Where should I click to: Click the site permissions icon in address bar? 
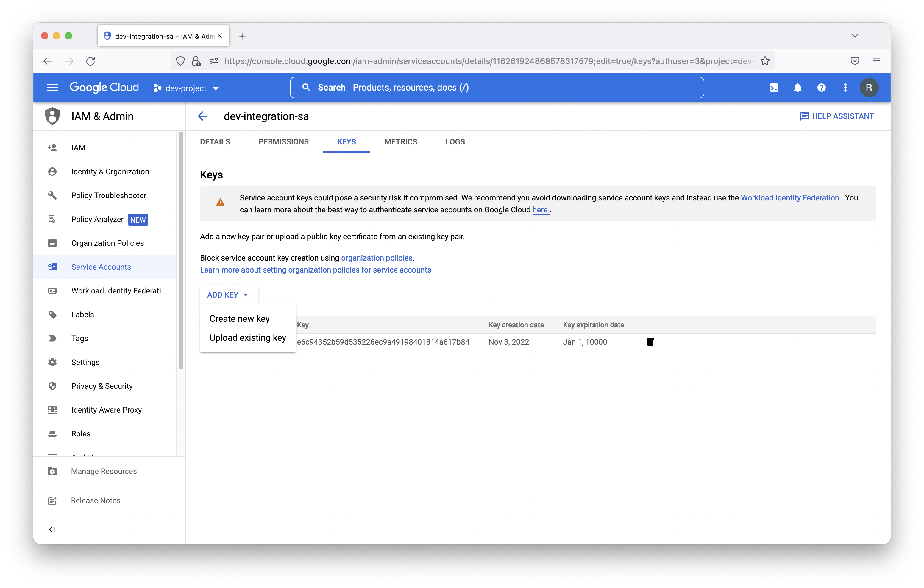(x=214, y=61)
